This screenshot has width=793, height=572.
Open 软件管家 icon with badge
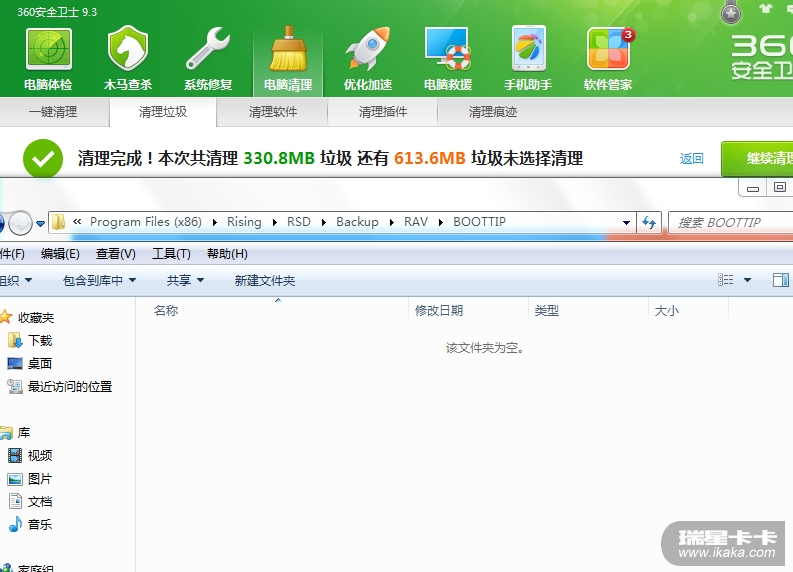pos(608,49)
